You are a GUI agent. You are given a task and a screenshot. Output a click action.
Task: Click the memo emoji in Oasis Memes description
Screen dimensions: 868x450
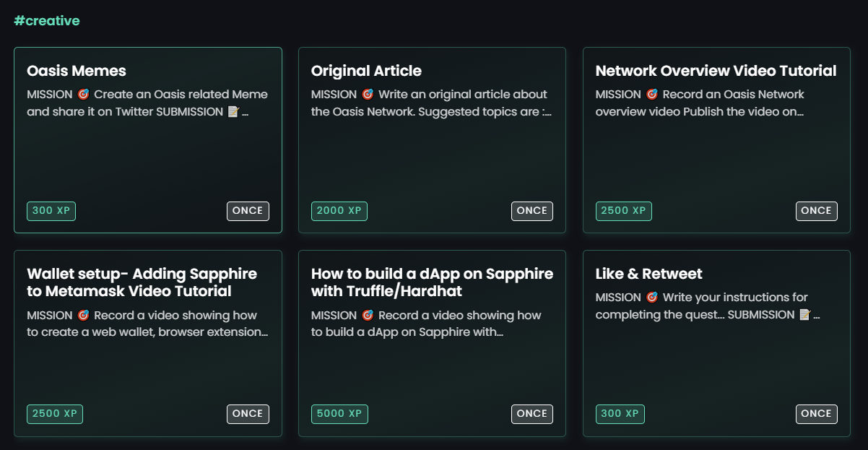point(233,112)
